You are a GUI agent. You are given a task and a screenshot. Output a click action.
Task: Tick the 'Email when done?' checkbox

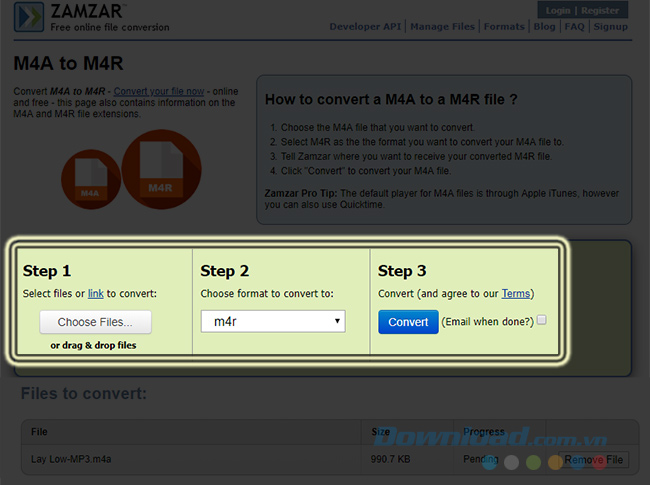[541, 320]
